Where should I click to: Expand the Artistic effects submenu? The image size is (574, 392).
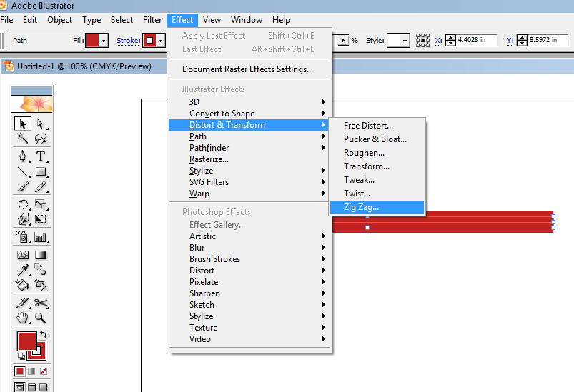pyautogui.click(x=249, y=236)
